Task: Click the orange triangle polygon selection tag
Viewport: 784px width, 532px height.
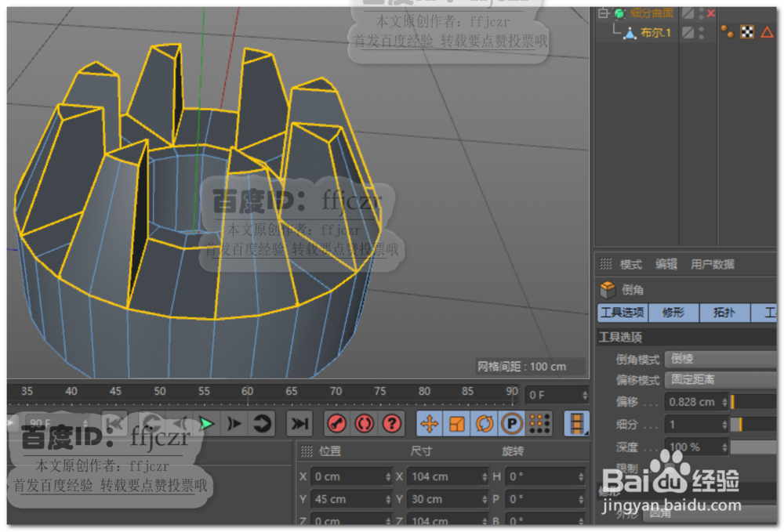Action: [x=767, y=32]
